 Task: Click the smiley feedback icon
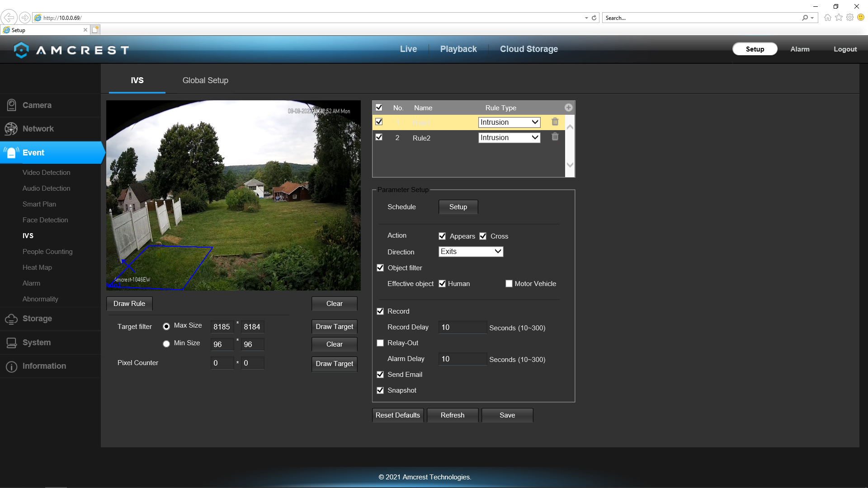861,18
